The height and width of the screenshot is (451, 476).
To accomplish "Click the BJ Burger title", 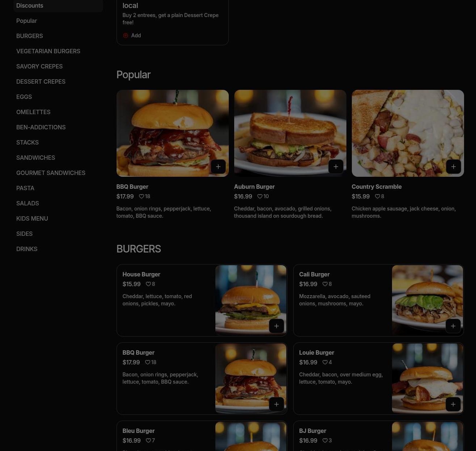I will click(312, 431).
